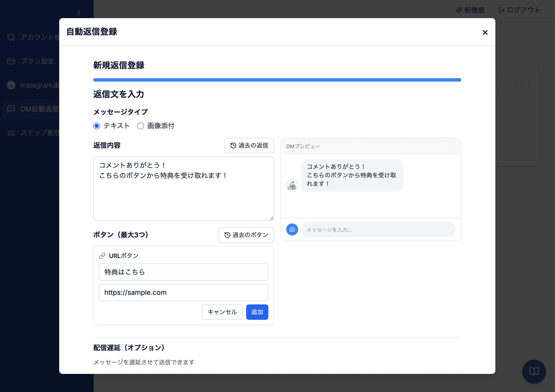Add the URL button with 追加

tap(257, 312)
